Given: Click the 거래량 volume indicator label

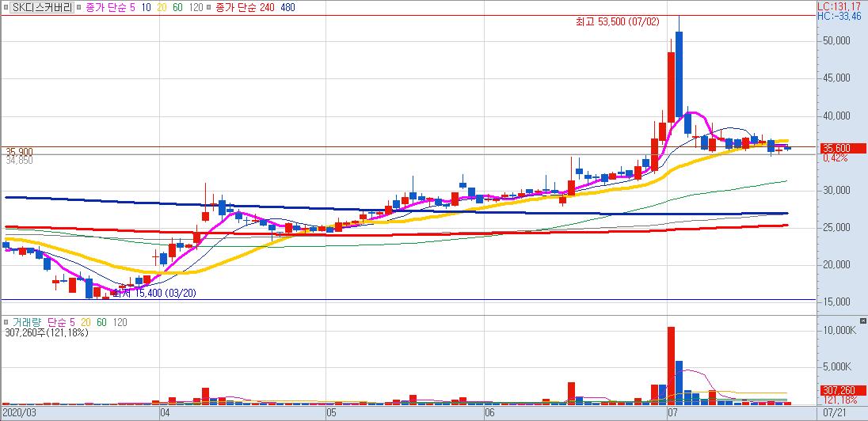Looking at the screenshot, I should pyautogui.click(x=26, y=323).
